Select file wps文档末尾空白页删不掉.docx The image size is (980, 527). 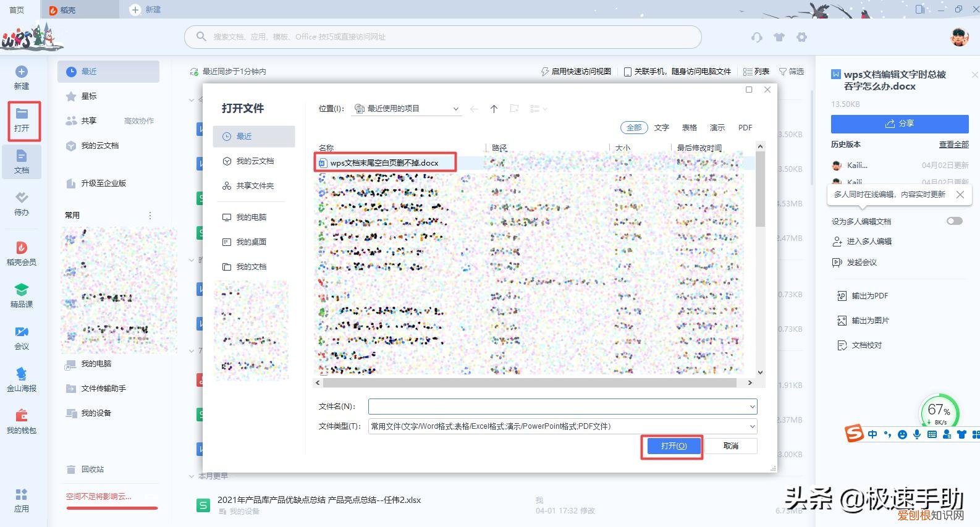pos(385,163)
